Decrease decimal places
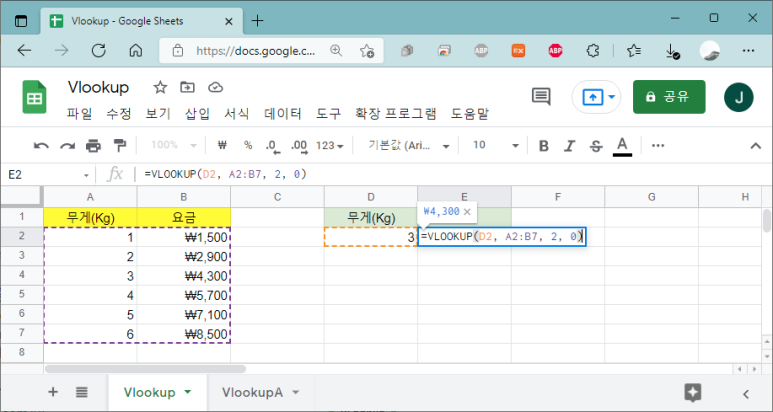The width and height of the screenshot is (773, 412). pyautogui.click(x=273, y=145)
